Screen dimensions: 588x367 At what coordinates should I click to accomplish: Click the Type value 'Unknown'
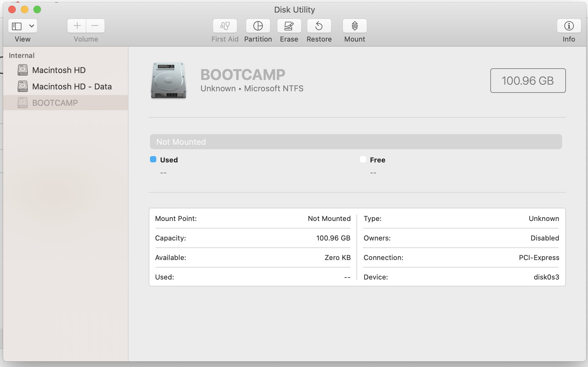click(544, 218)
